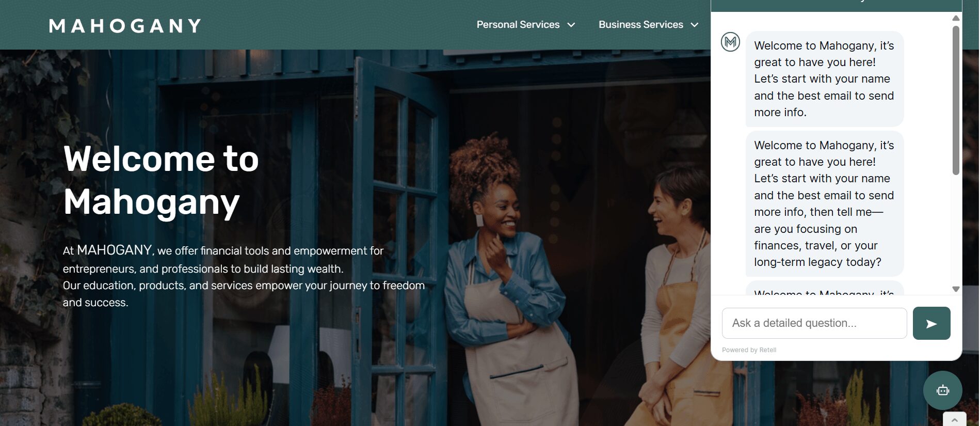Click the chat widget's green header bar

(836, 5)
